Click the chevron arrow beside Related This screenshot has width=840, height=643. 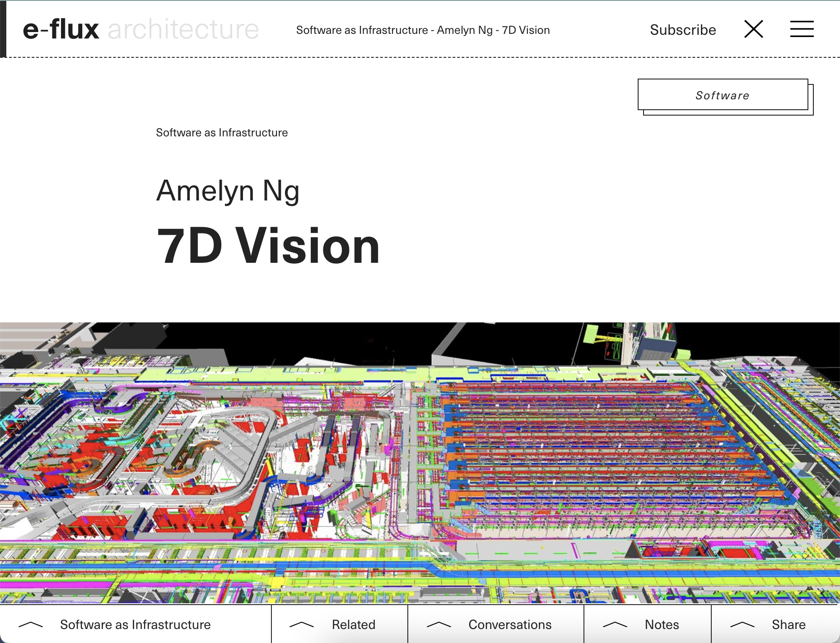(301, 624)
